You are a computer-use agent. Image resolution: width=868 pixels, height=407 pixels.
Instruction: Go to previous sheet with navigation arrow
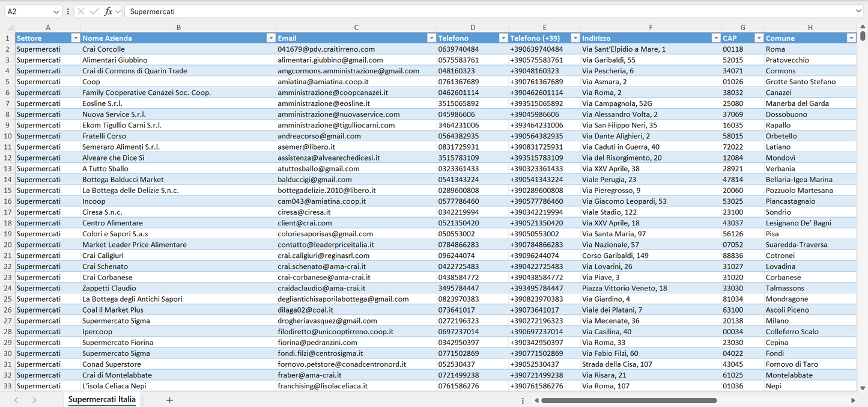click(x=16, y=400)
